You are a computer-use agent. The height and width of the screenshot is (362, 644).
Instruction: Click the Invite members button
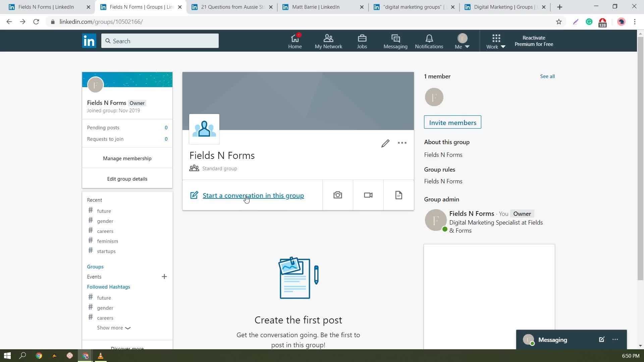452,122
